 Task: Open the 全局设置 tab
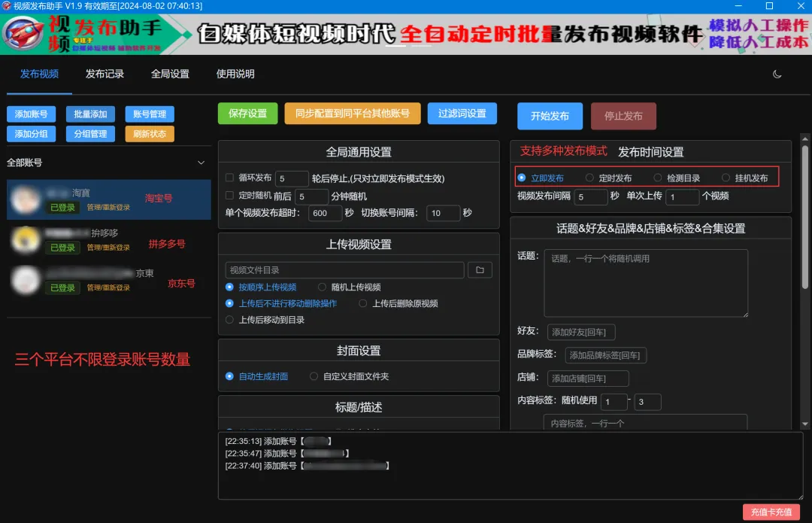point(170,74)
